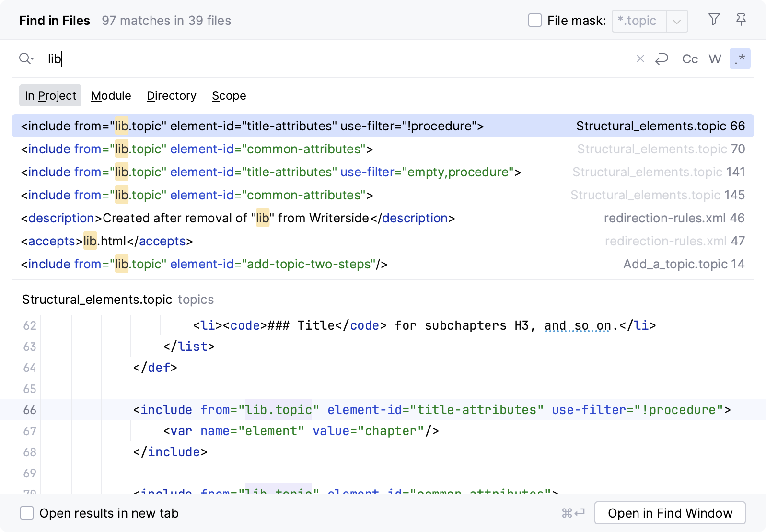Click Open in Find Window button
Image resolution: width=766 pixels, height=532 pixels.
pyautogui.click(x=670, y=513)
